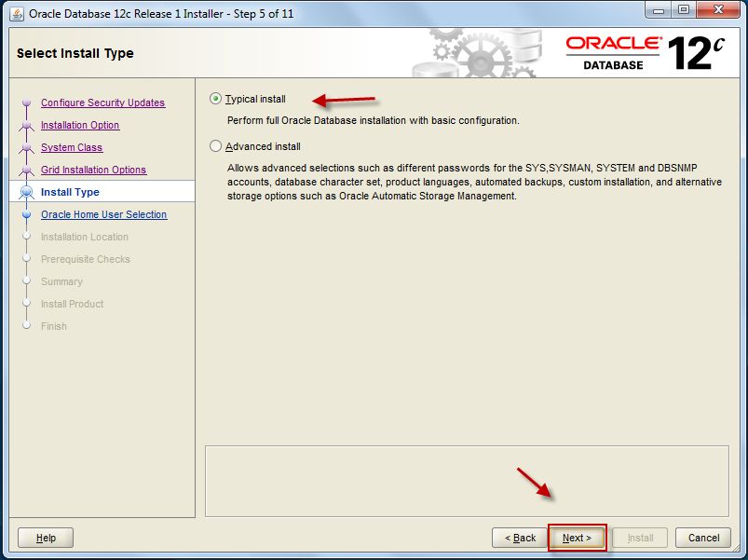This screenshot has width=748, height=560.
Task: Open the Help dialog
Action: (45, 538)
